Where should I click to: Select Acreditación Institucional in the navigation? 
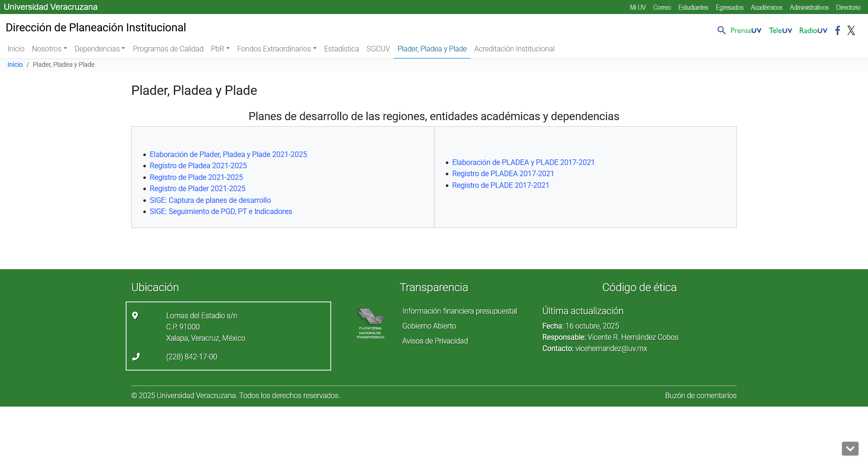pyautogui.click(x=514, y=49)
